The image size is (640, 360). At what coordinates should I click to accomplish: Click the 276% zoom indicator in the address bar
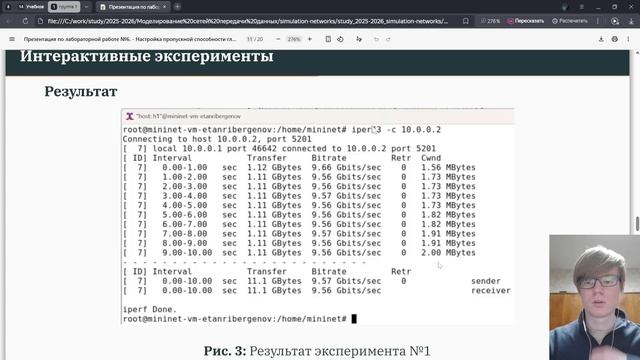[x=490, y=21]
